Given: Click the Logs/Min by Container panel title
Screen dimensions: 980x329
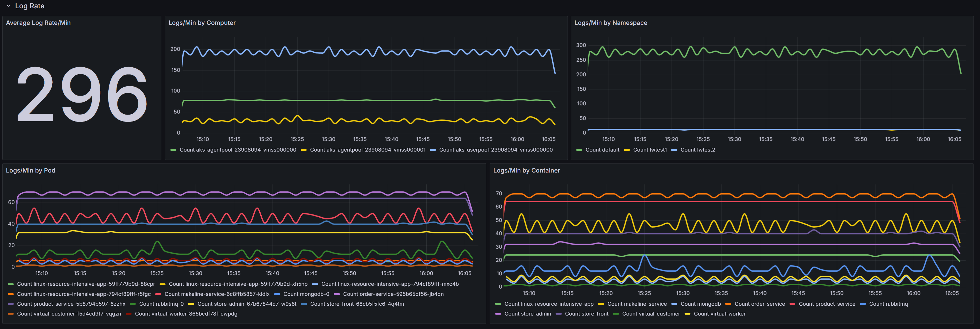Looking at the screenshot, I should coord(526,170).
